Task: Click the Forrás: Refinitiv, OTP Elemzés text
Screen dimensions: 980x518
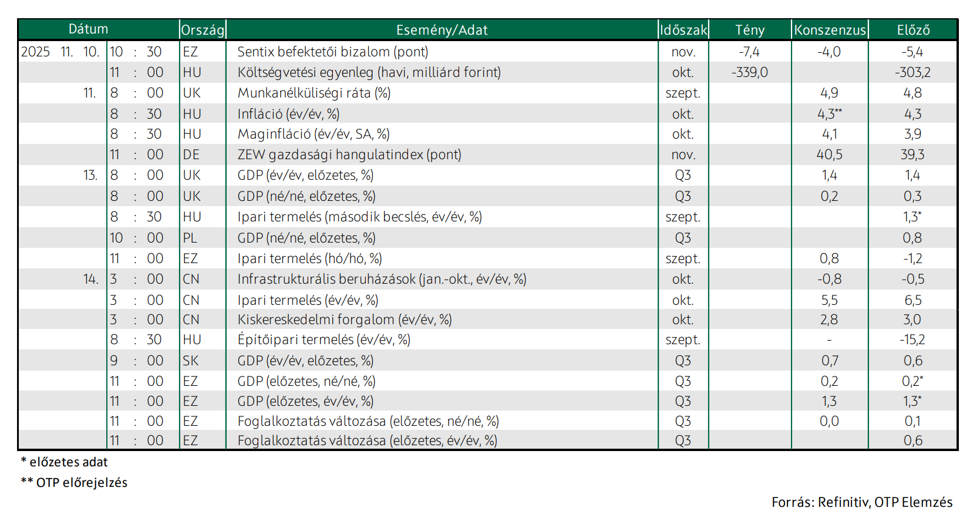Action: tap(862, 502)
